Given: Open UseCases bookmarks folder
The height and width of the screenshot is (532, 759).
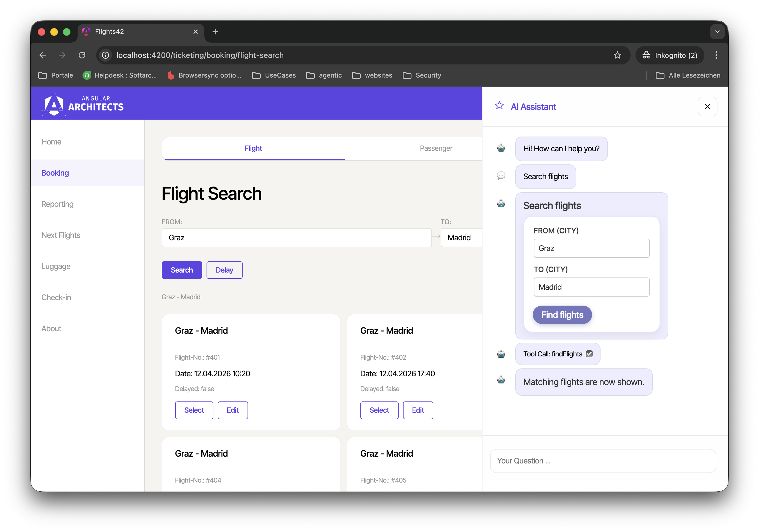Looking at the screenshot, I should point(274,75).
